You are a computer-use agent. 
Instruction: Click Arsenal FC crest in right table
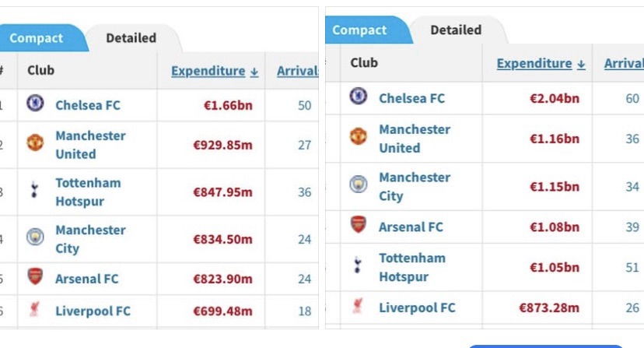coord(358,227)
